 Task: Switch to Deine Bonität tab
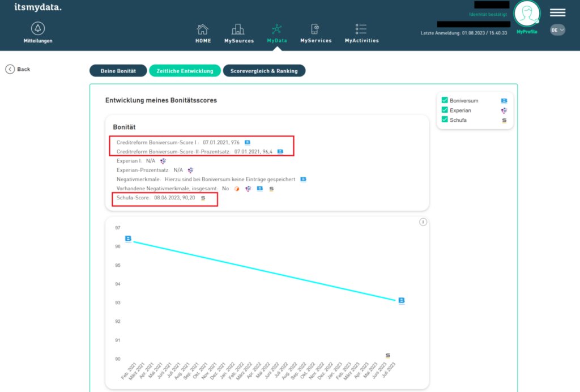(118, 71)
